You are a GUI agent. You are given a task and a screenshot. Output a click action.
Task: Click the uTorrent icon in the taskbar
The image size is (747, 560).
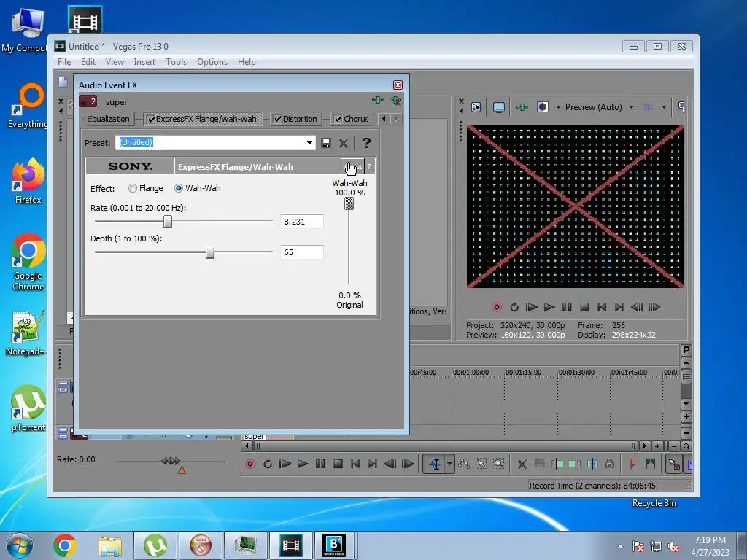pyautogui.click(x=155, y=545)
